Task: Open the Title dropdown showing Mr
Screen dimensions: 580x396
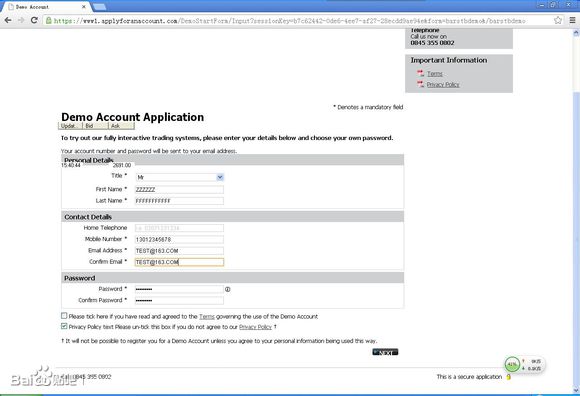Action: tap(179, 177)
